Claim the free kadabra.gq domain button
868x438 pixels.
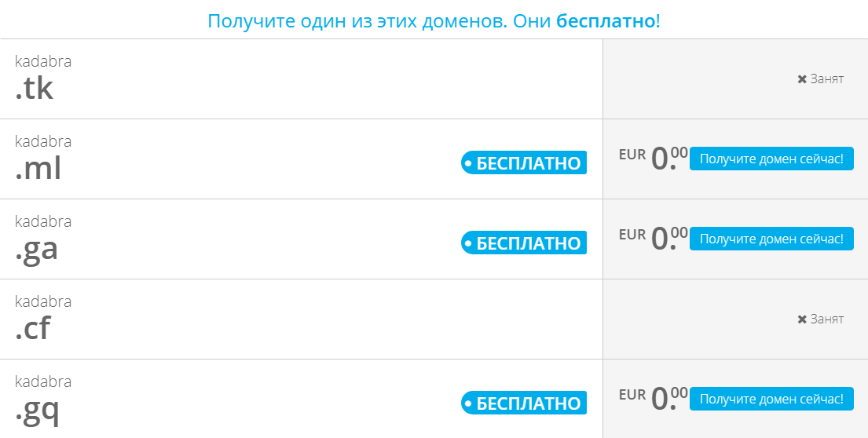(771, 399)
